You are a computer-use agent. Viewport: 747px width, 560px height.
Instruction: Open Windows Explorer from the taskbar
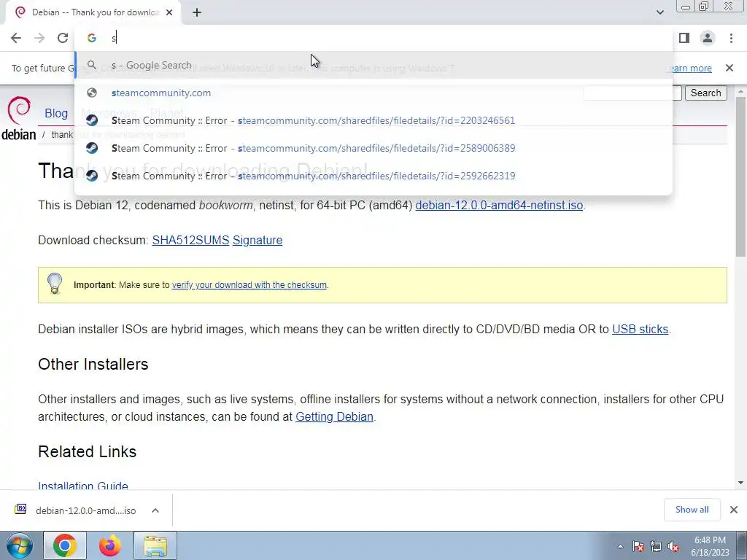point(156,545)
